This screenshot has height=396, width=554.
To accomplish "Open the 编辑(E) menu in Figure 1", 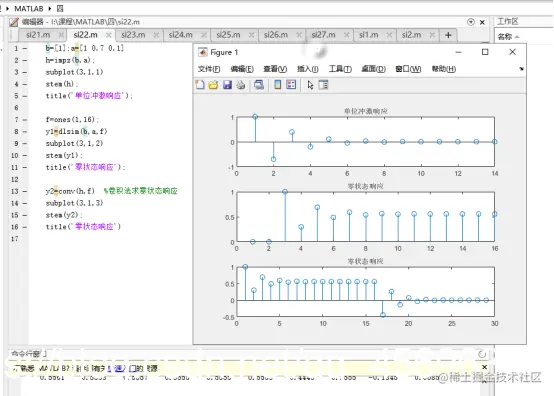I will pyautogui.click(x=242, y=69).
